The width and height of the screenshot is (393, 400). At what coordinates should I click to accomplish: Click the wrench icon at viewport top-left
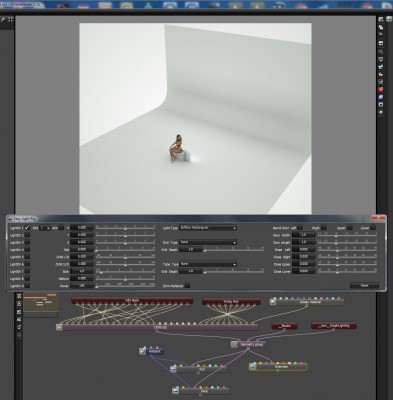click(x=3, y=20)
